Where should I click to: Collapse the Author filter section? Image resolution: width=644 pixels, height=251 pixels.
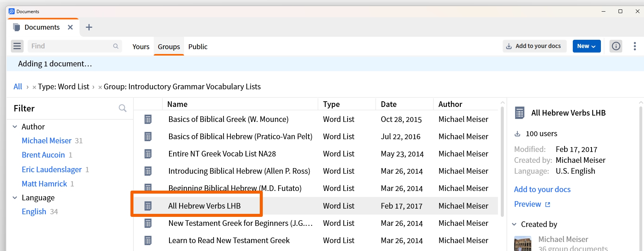[15, 127]
